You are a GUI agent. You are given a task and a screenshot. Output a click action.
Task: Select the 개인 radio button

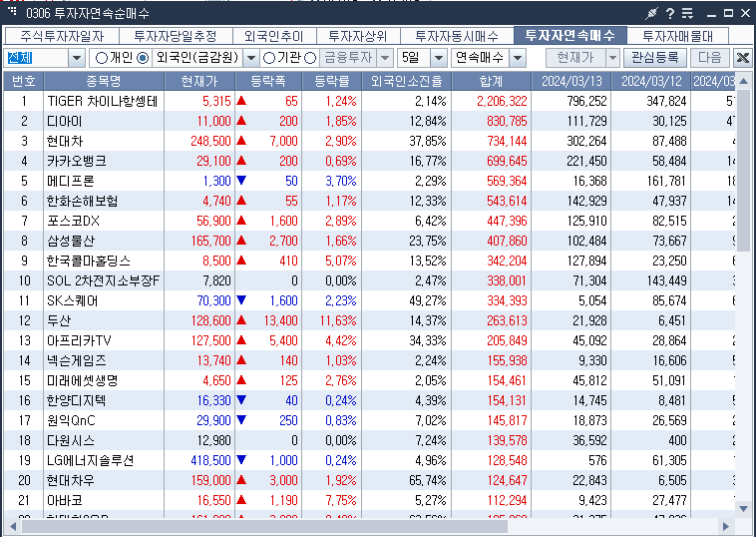tap(102, 58)
